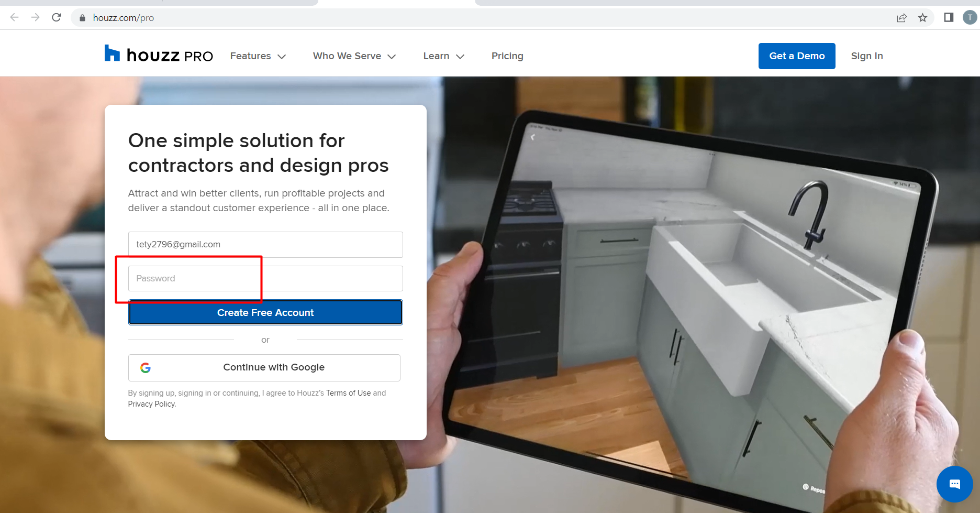Click Continue with Google button

click(264, 368)
